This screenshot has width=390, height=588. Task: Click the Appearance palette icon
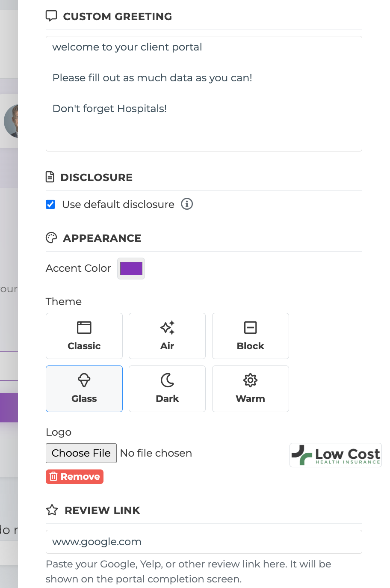51,238
